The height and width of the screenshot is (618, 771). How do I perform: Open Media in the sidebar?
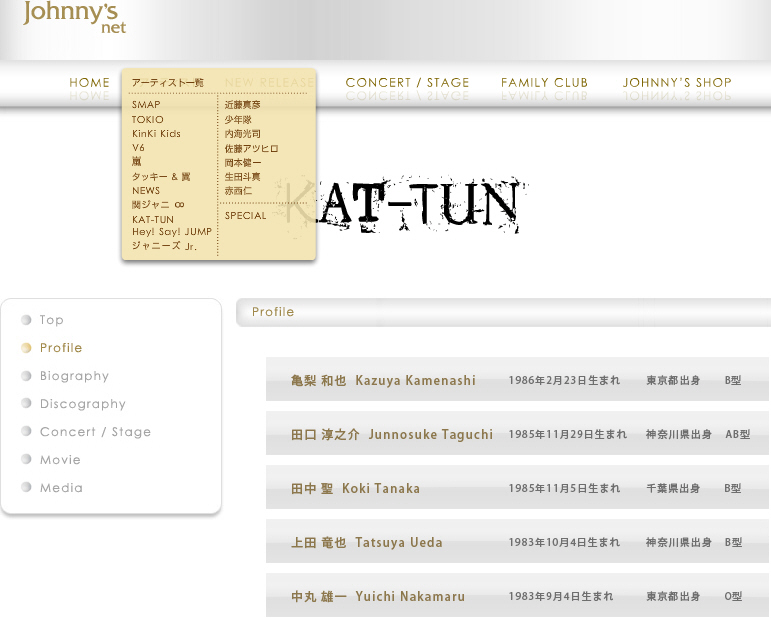coord(61,488)
